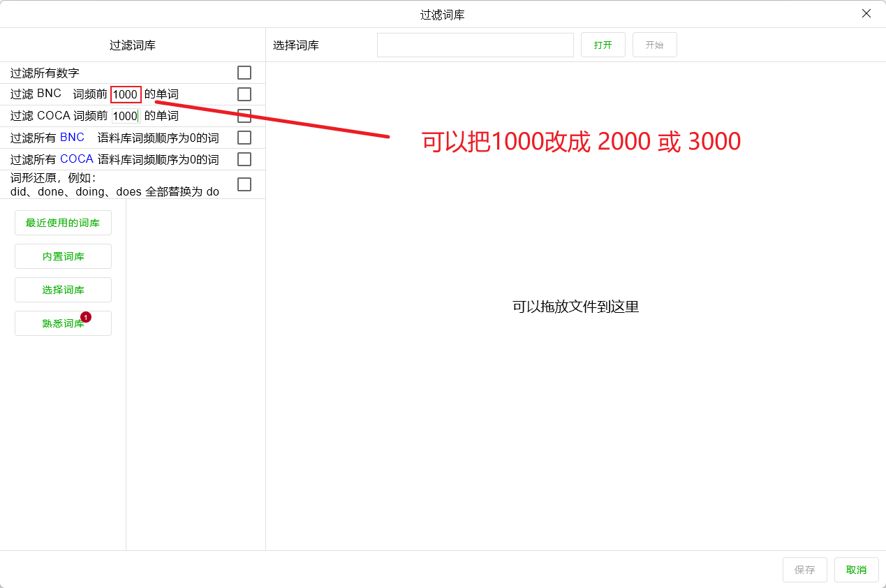This screenshot has width=886, height=588.
Task: Click the 可以拖放文件到这里 drop area
Action: 574,306
